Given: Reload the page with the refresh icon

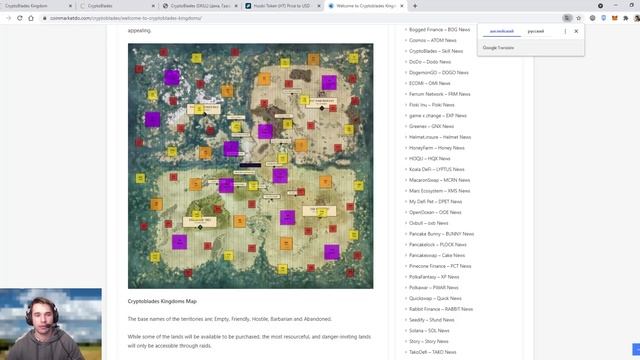Looking at the screenshot, I should 20,18.
